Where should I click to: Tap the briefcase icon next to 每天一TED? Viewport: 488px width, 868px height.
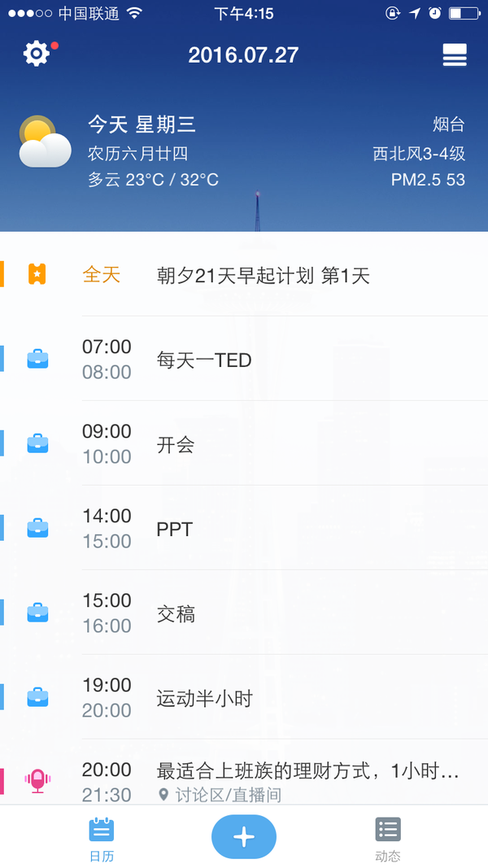pos(37,360)
